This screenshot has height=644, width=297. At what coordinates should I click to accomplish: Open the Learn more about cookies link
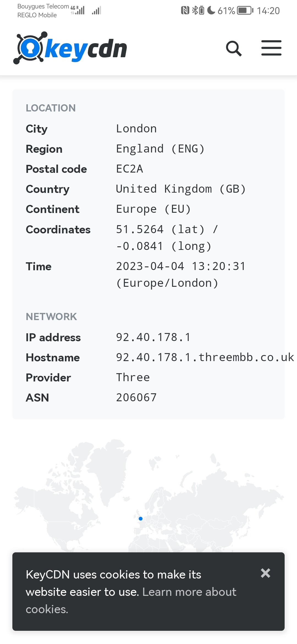point(131,600)
